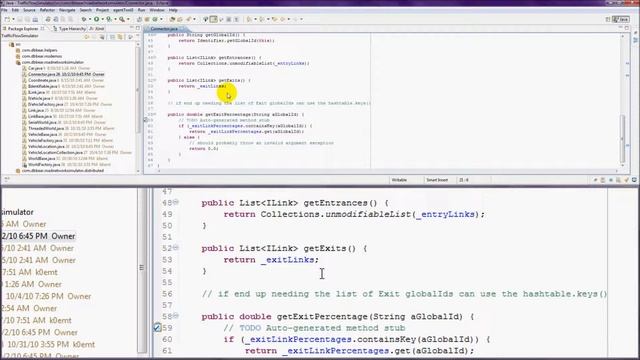Select Car.java in Package Explorer
Viewport: 640px width, 360px height.
[x=56, y=68]
